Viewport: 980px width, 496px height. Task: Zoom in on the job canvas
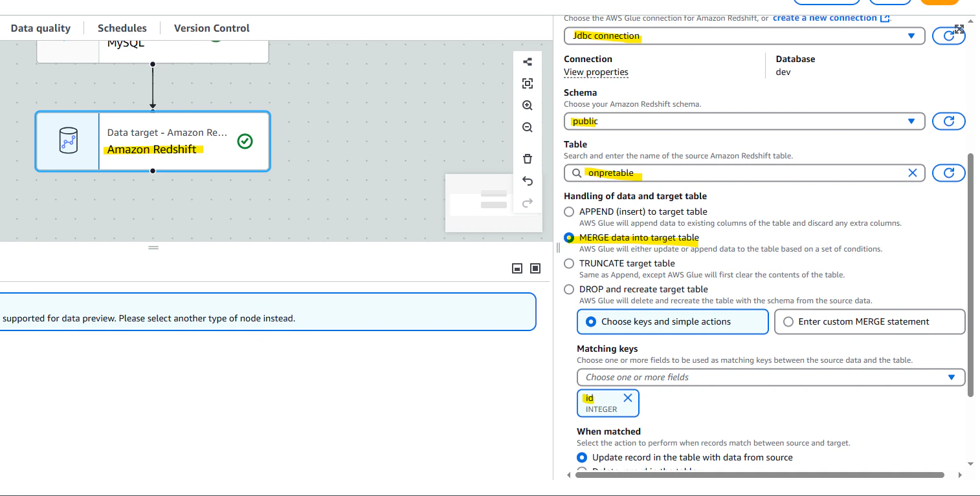(x=528, y=105)
